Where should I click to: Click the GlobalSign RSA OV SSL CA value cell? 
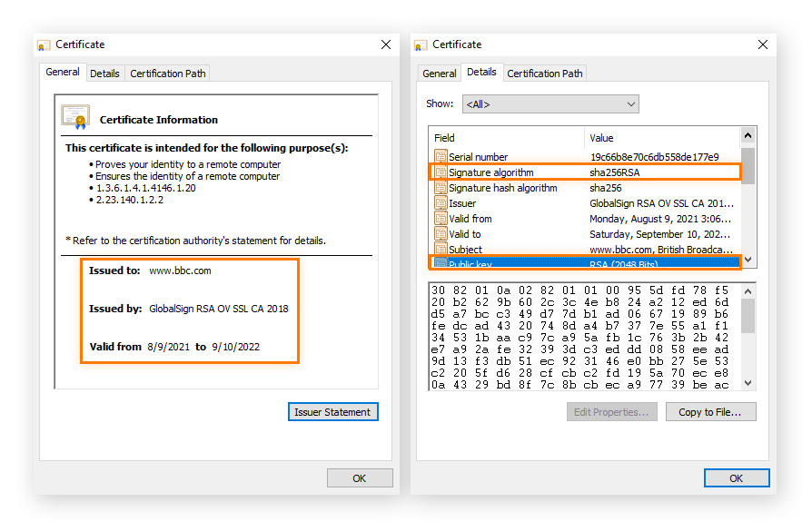click(x=662, y=203)
